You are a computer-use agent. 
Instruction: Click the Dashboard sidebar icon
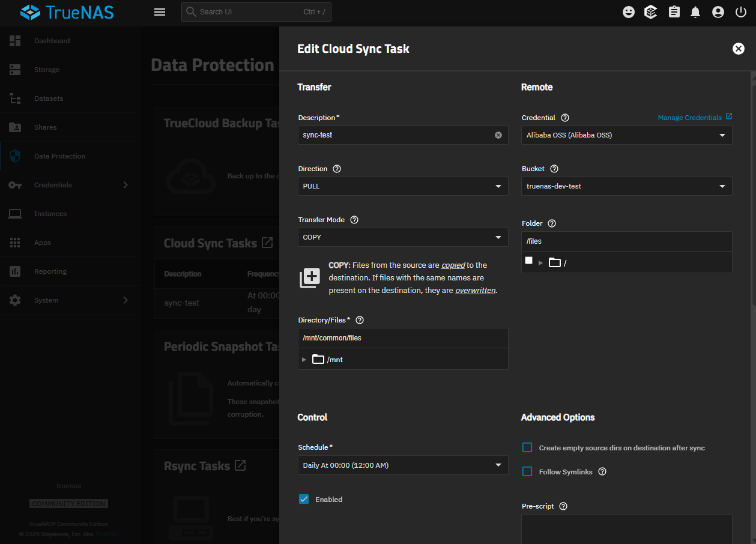15,41
